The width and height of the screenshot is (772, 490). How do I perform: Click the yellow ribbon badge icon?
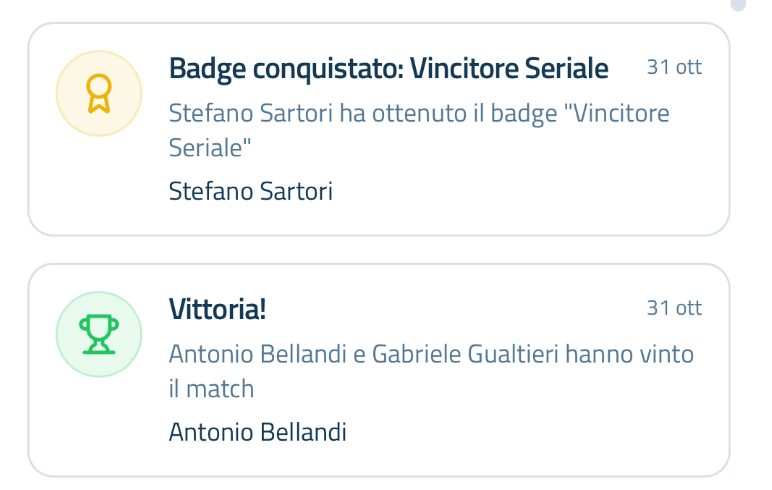[x=97, y=93]
